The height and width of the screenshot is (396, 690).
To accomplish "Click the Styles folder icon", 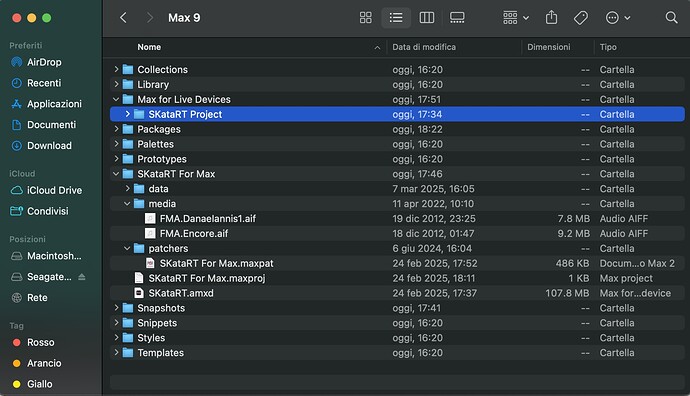I will pyautogui.click(x=128, y=338).
